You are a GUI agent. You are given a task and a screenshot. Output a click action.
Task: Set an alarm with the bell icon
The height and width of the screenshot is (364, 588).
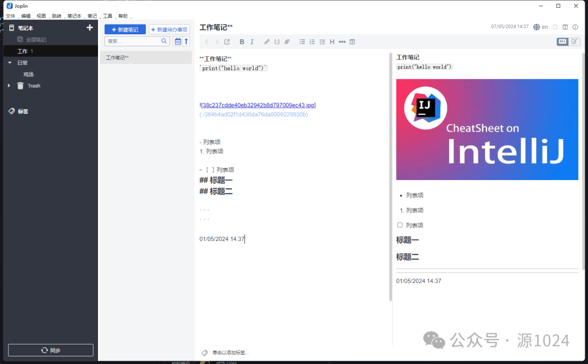pyautogui.click(x=555, y=27)
